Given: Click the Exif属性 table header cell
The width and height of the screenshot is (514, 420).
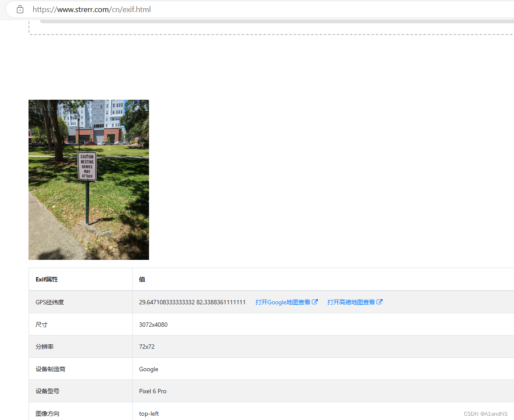Looking at the screenshot, I should (47, 279).
